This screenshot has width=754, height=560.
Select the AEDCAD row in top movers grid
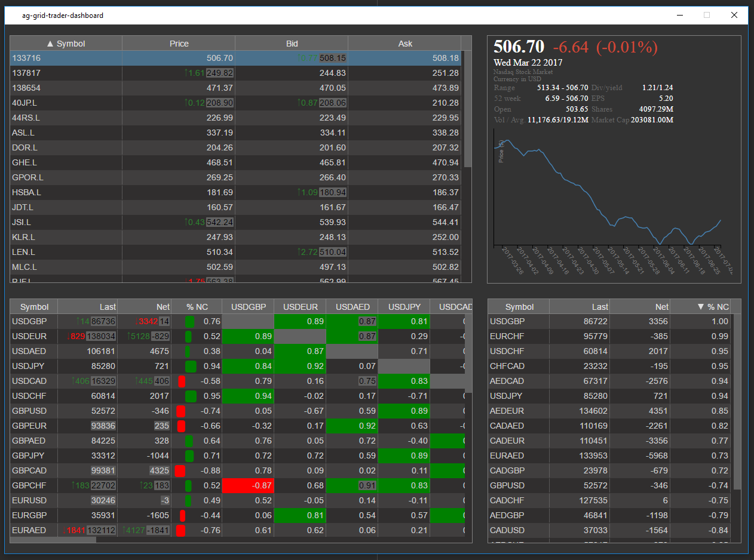(609, 381)
